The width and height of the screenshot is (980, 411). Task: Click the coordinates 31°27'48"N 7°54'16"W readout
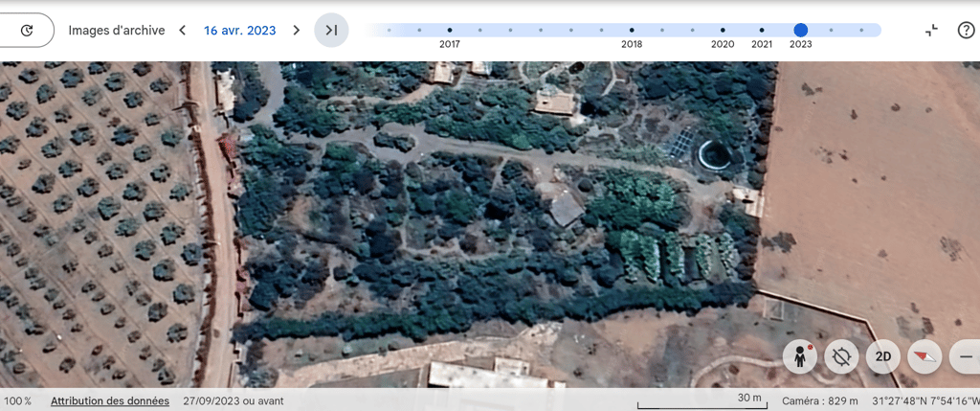[x=925, y=400]
